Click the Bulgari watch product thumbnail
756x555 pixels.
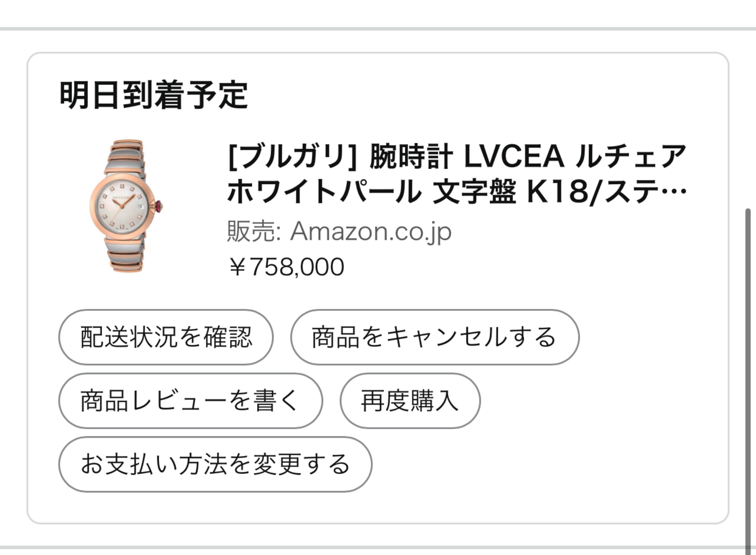point(127,206)
